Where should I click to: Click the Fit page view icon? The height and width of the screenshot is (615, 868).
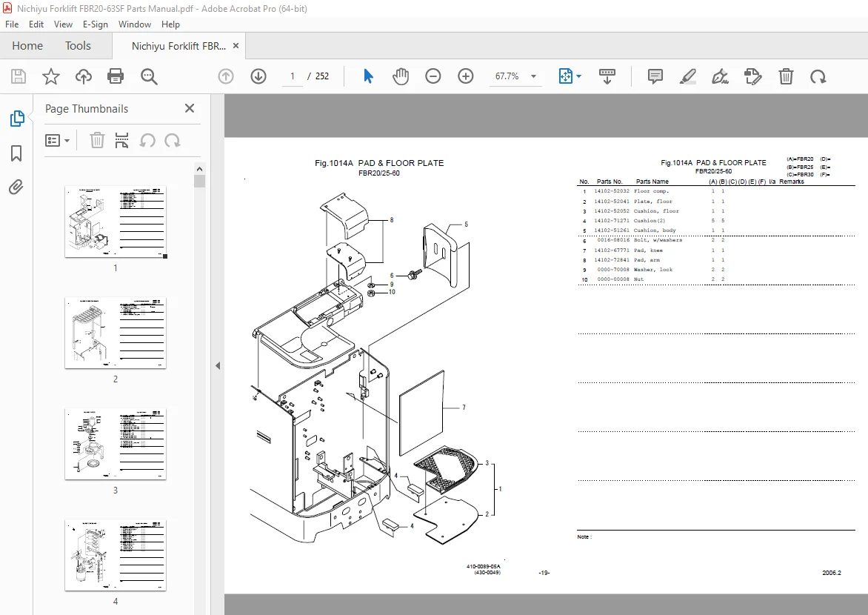(x=566, y=76)
